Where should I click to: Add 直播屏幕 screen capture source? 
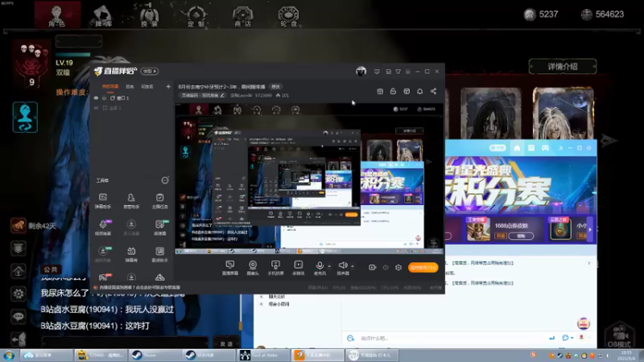tap(230, 268)
